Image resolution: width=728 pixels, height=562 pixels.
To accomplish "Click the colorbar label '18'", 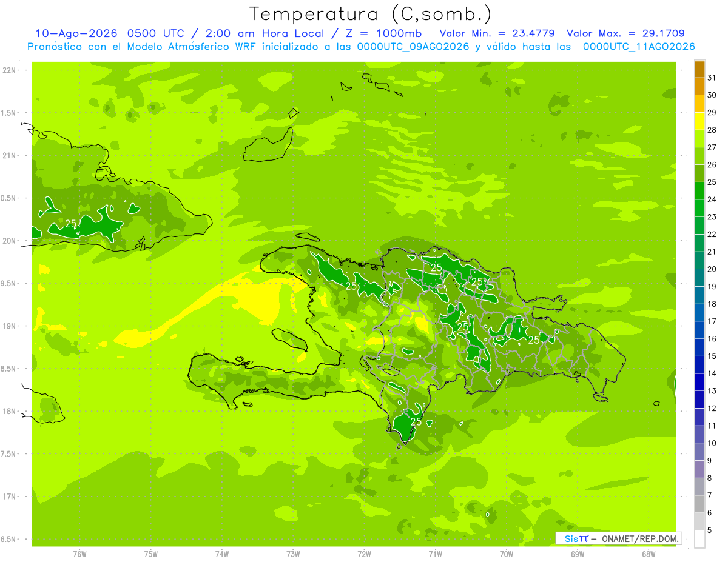I will coord(712,304).
